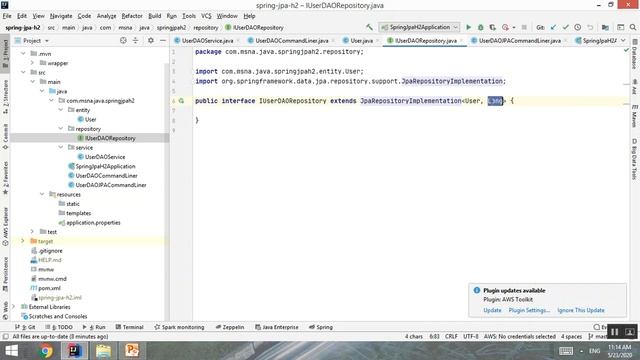640x360 pixels.
Task: Open the VCS menu
Action: [x=206, y=16]
